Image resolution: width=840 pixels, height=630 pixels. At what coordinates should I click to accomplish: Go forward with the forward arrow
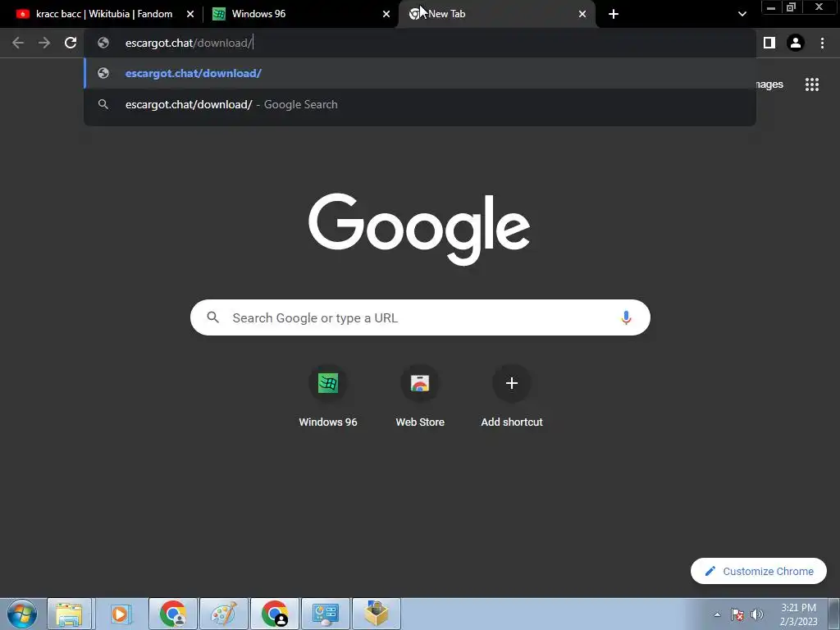[44, 43]
